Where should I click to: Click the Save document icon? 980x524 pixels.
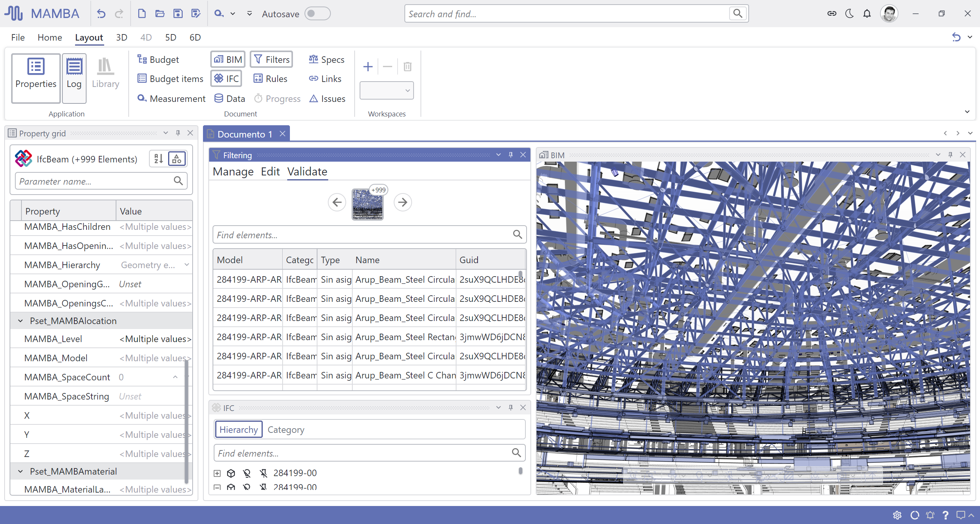click(x=178, y=14)
